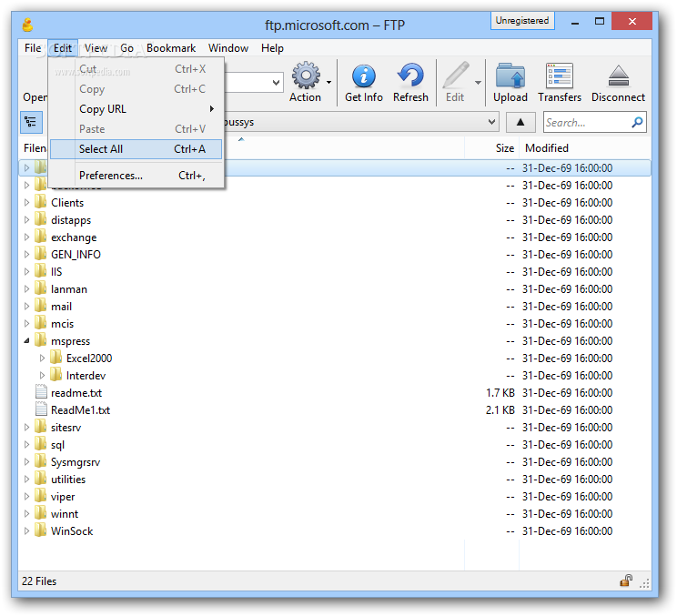The height and width of the screenshot is (616, 677).
Task: Click the Excel2000 folder icon
Action: [x=56, y=358]
